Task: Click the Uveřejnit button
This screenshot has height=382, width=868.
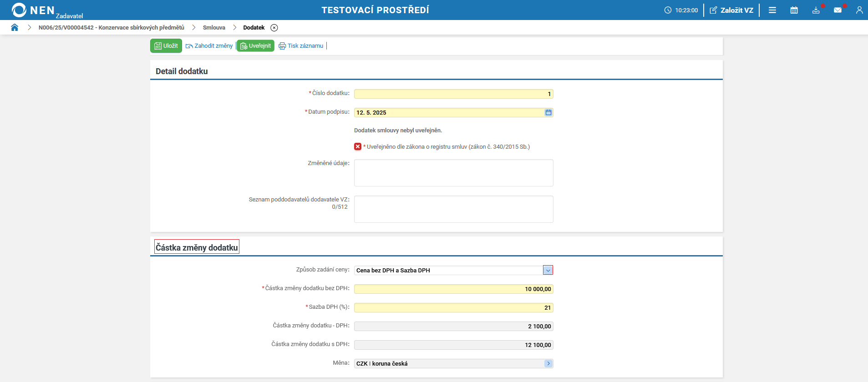Action: click(255, 46)
